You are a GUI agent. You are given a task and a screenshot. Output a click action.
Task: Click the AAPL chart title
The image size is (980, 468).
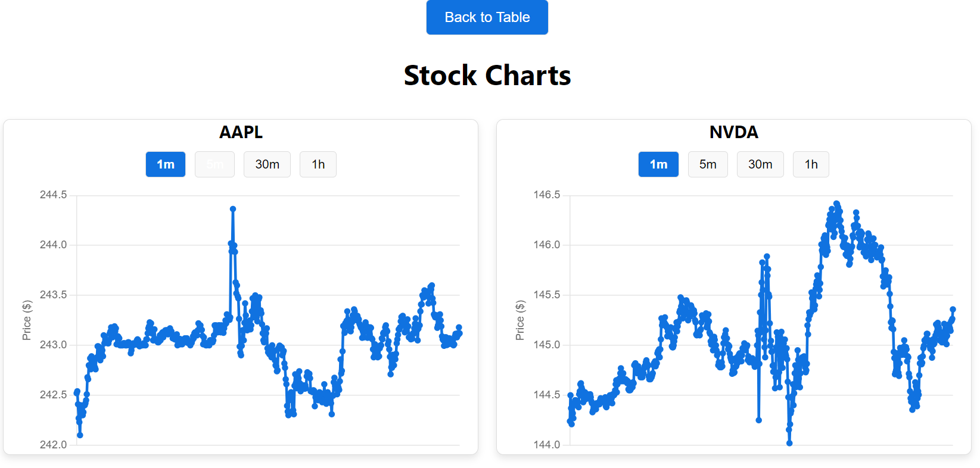click(241, 132)
